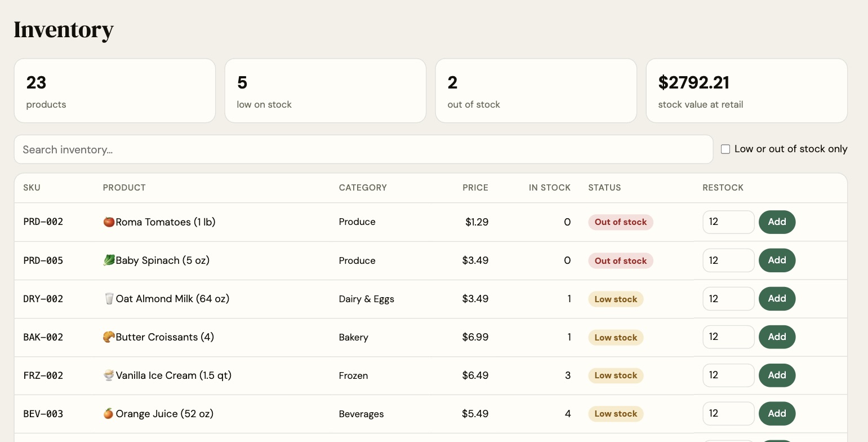Click the orange icon beside Orange Juice
Image resolution: width=868 pixels, height=442 pixels.
click(x=109, y=414)
